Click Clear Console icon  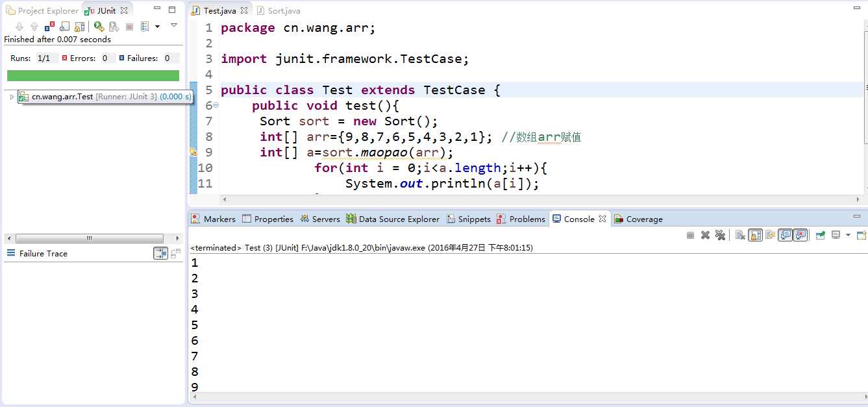click(740, 235)
